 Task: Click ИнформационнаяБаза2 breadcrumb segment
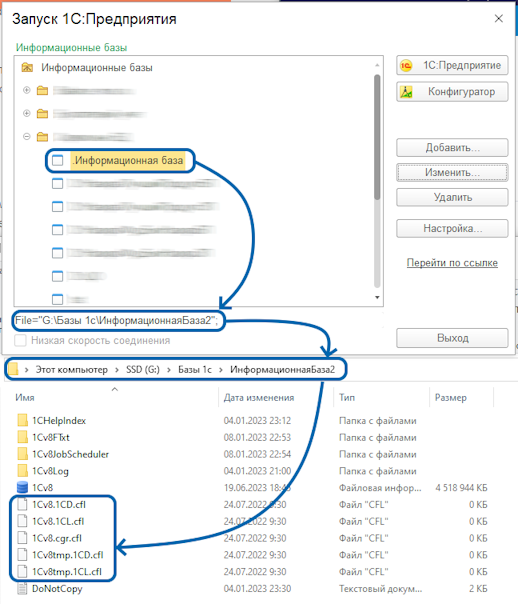[283, 370]
